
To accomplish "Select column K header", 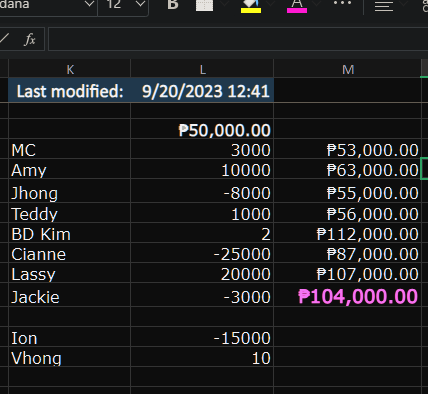I will coord(69,69).
